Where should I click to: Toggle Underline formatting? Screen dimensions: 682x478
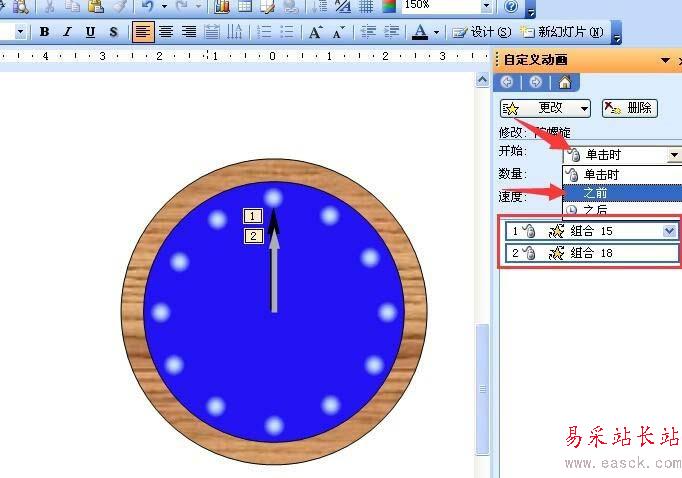pos(90,32)
